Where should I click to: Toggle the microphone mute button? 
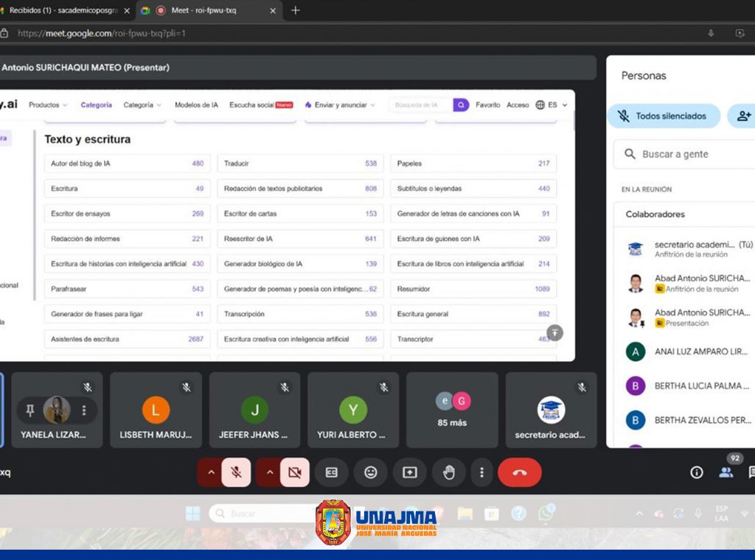pyautogui.click(x=236, y=472)
